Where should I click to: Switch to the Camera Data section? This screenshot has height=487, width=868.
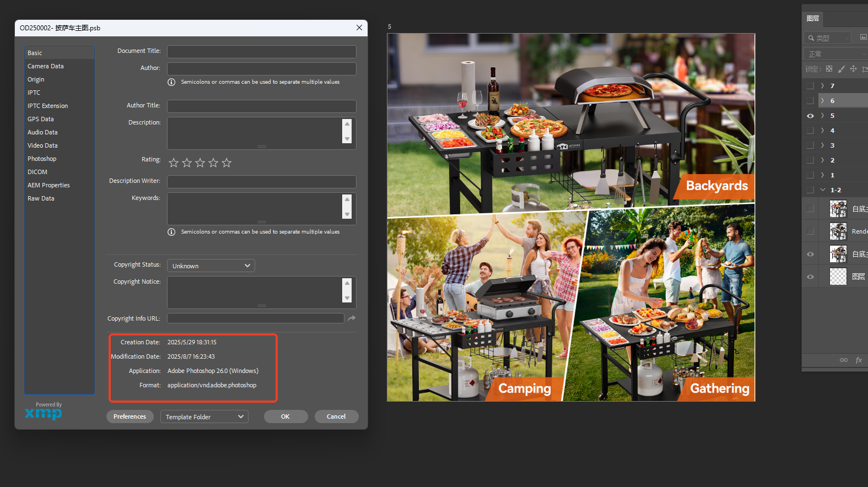click(46, 66)
